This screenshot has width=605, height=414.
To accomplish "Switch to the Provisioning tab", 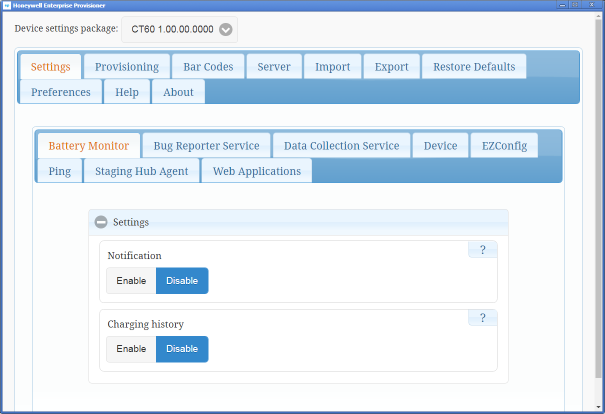I will click(127, 67).
